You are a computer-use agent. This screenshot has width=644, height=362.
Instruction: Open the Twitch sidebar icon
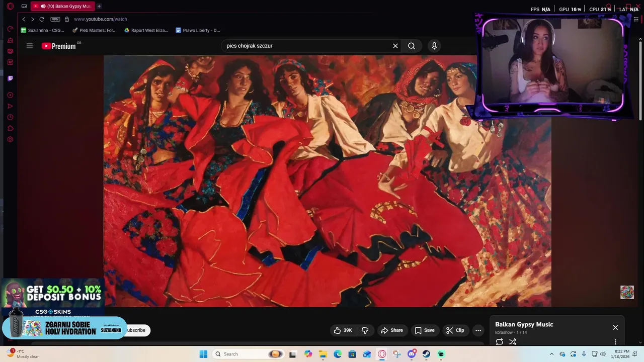(10, 78)
